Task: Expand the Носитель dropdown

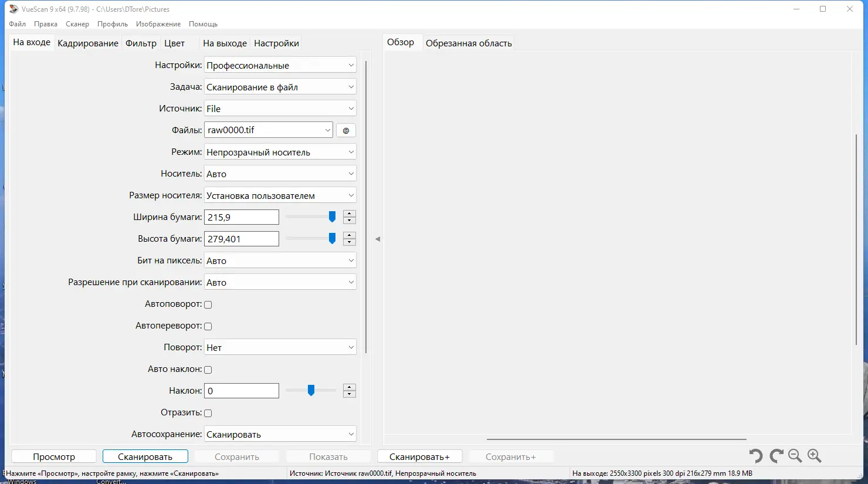Action: (280, 174)
